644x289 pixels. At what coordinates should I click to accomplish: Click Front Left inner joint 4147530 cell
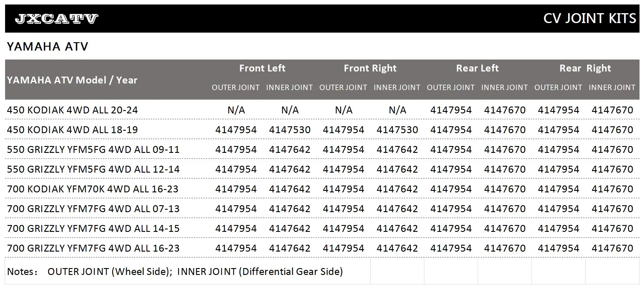click(290, 130)
